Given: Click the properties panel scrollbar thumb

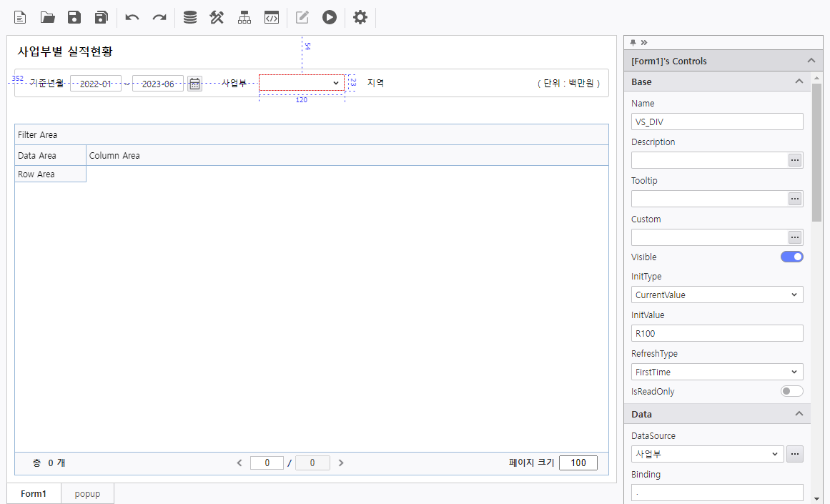Looking at the screenshot, I should (816, 152).
